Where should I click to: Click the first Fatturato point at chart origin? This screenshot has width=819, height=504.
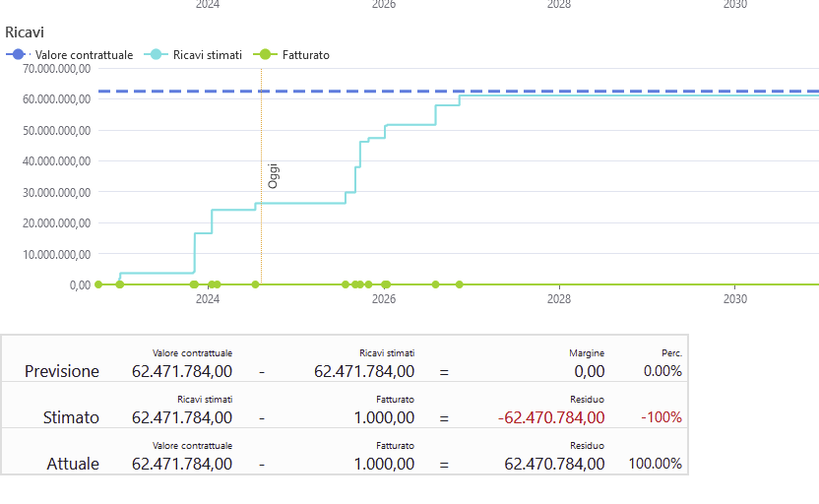[98, 284]
